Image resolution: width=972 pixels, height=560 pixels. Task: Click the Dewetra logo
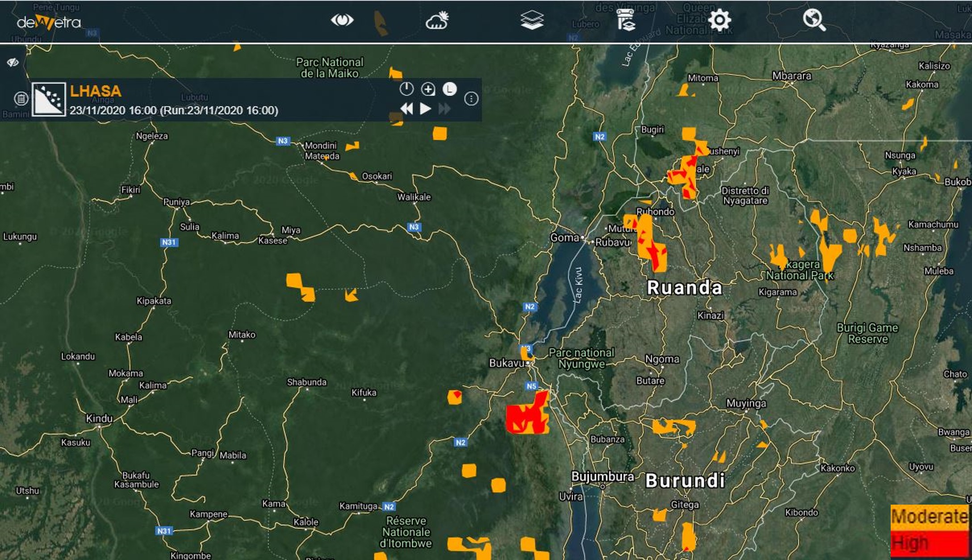(x=49, y=22)
